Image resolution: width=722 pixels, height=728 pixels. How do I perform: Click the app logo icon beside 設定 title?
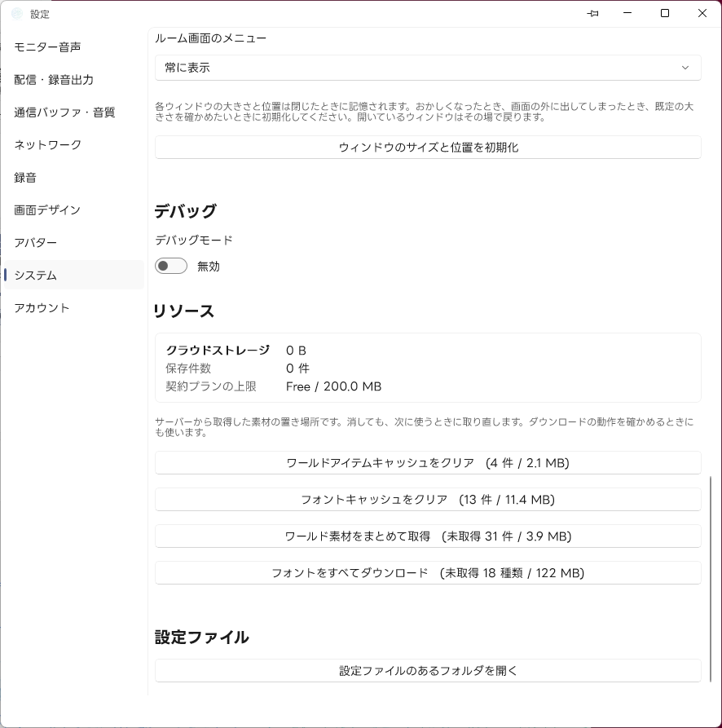pyautogui.click(x=16, y=14)
